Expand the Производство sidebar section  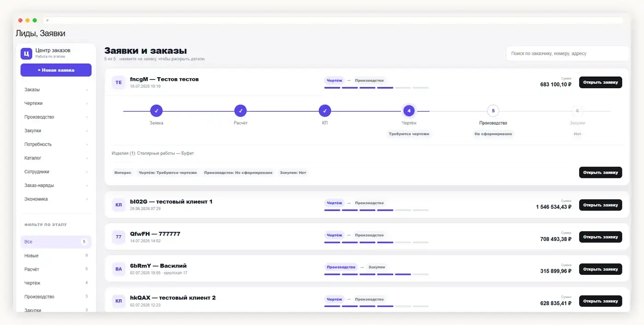(x=56, y=117)
